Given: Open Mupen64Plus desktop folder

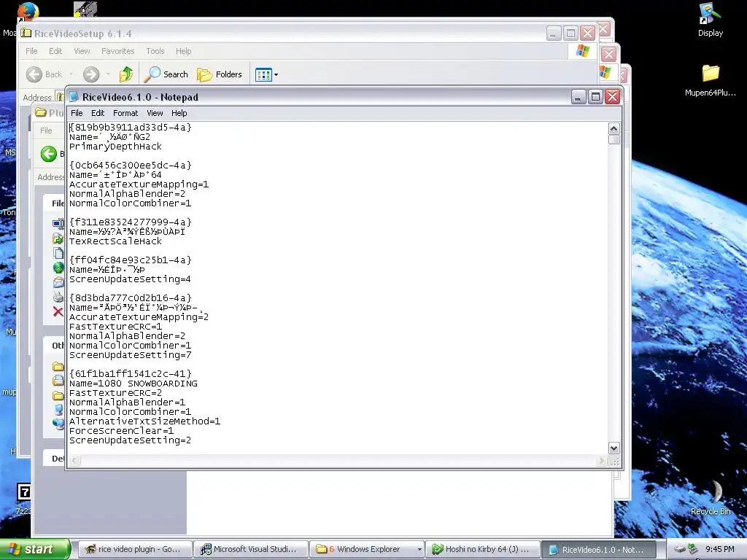Looking at the screenshot, I should pos(711,80).
